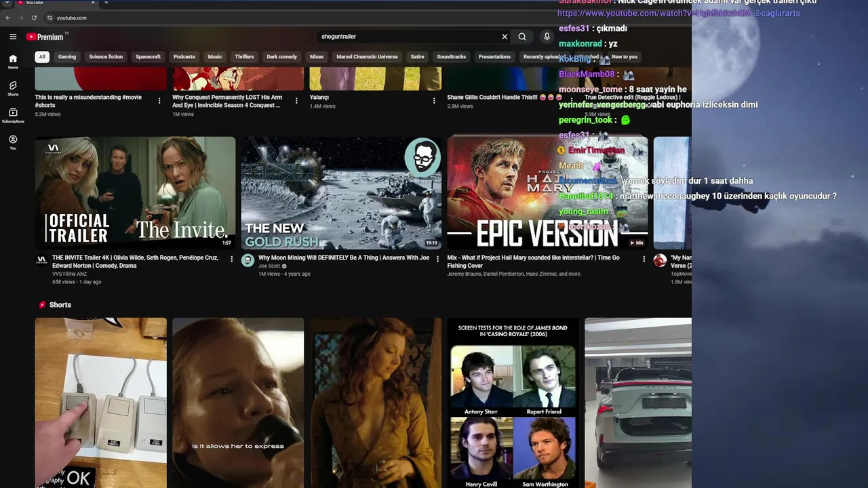
Task: Select the Science fiction chip
Action: pos(106,57)
